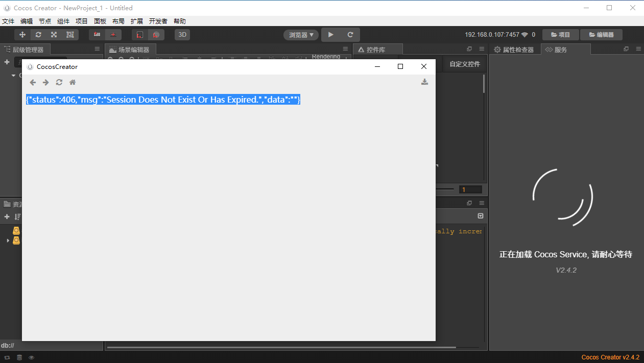Screen dimensions: 644x363
Task: Click the selected JSON error message text
Action: pyautogui.click(x=163, y=100)
